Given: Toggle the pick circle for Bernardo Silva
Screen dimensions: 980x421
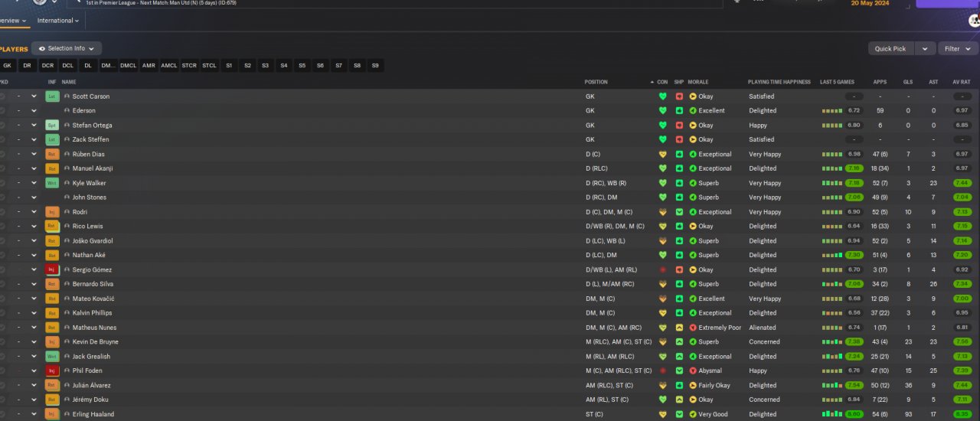Looking at the screenshot, I should 2,284.
